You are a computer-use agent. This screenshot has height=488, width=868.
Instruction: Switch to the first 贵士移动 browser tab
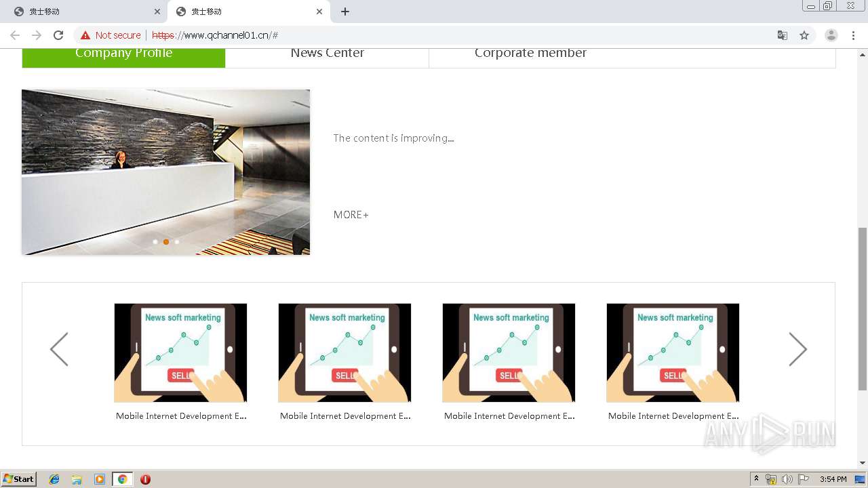[85, 12]
